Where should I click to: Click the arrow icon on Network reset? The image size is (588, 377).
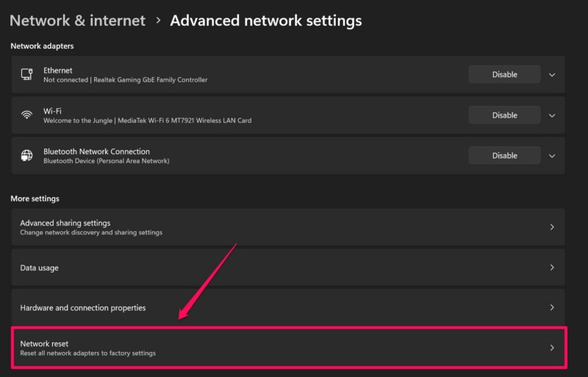click(552, 348)
